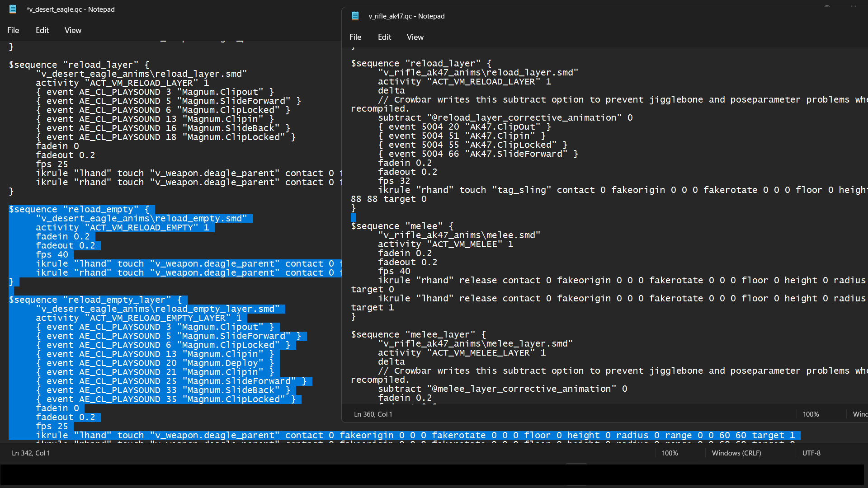This screenshot has width=868, height=488.
Task: Open Edit menu in v_rifle_ak47.qc window
Action: point(384,37)
